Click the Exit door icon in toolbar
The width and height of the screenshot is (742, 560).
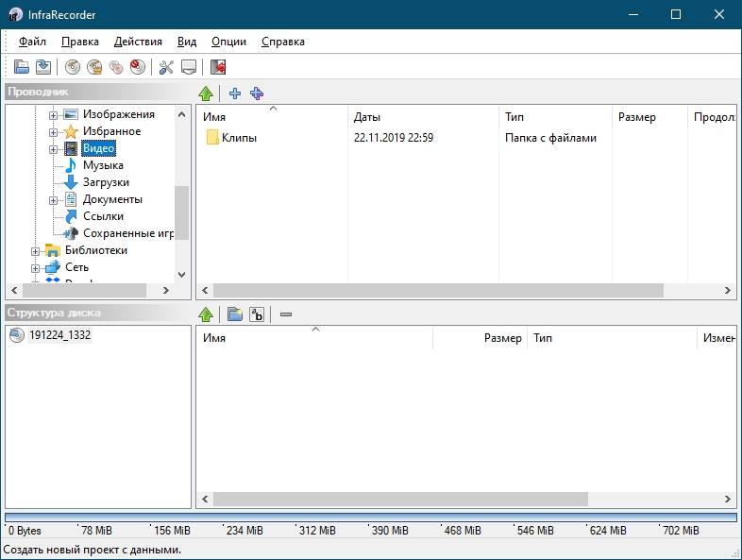[x=218, y=67]
